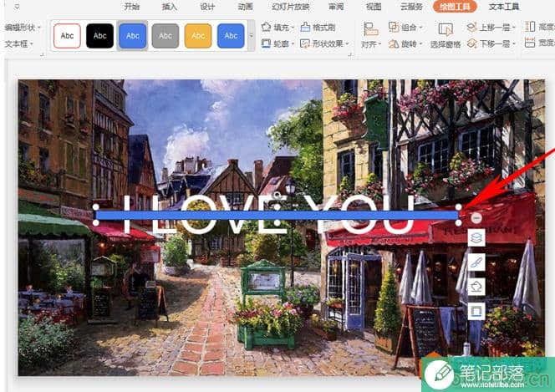Image resolution: width=555 pixels, height=392 pixels.
Task: Apply the orange Abc shape style
Action: point(198,36)
